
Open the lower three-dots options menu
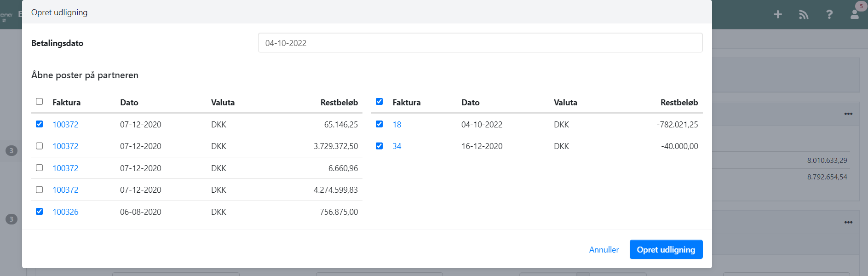848,222
